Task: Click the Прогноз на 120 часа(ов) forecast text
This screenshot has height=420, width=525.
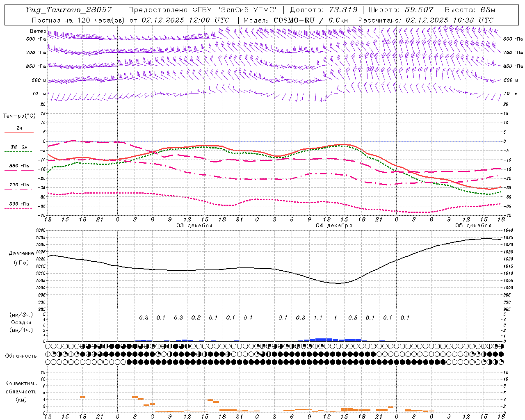Action: click(79, 20)
